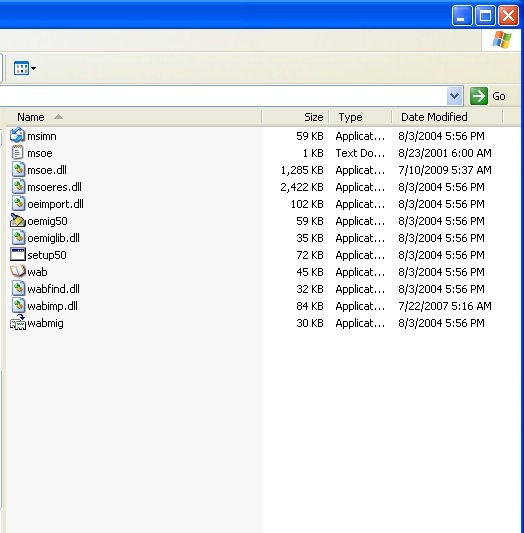Click the wab address book icon

[18, 271]
